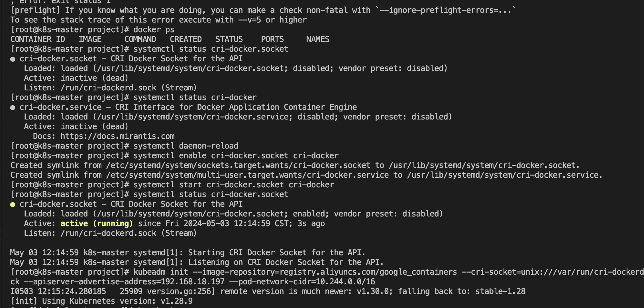Click the NAMES column header
The width and height of the screenshot is (644, 308).
[x=318, y=39]
